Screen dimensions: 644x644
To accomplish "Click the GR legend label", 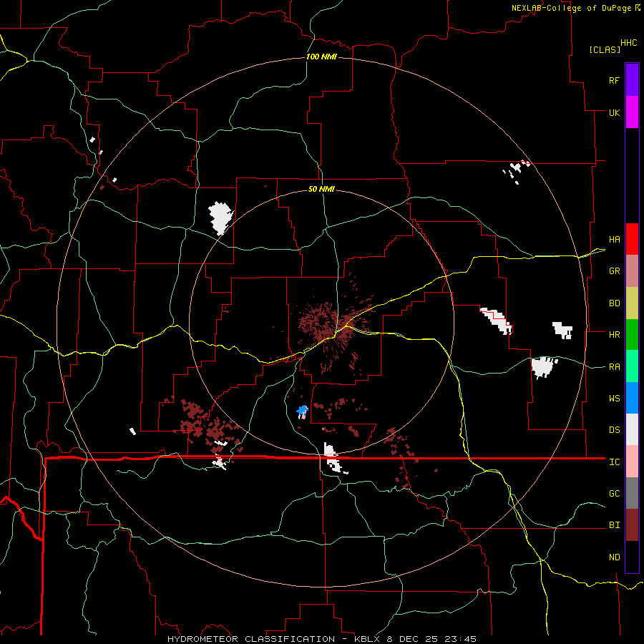I will coord(615,271).
